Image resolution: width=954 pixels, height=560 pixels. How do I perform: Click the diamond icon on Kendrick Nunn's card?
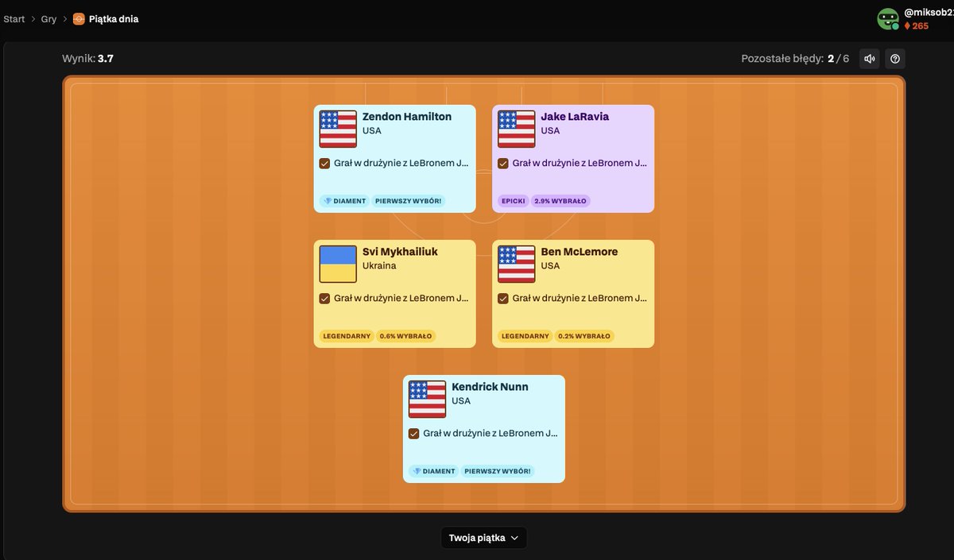(x=416, y=471)
